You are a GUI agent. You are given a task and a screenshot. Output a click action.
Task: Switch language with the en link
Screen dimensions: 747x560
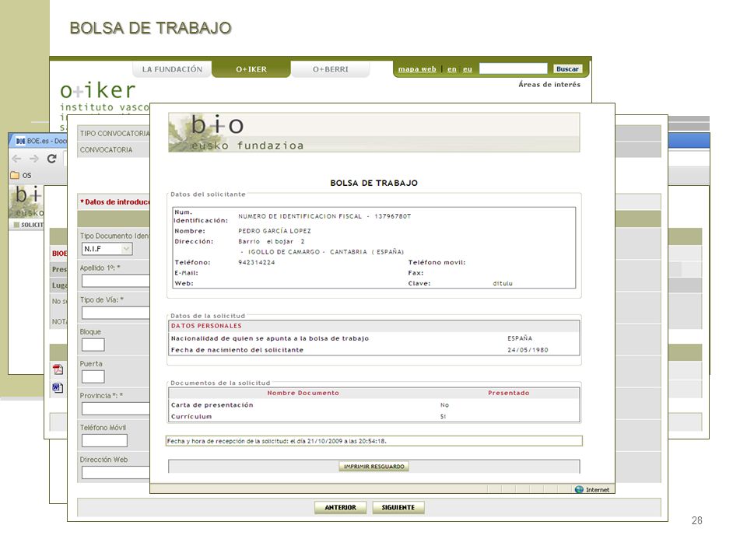451,69
